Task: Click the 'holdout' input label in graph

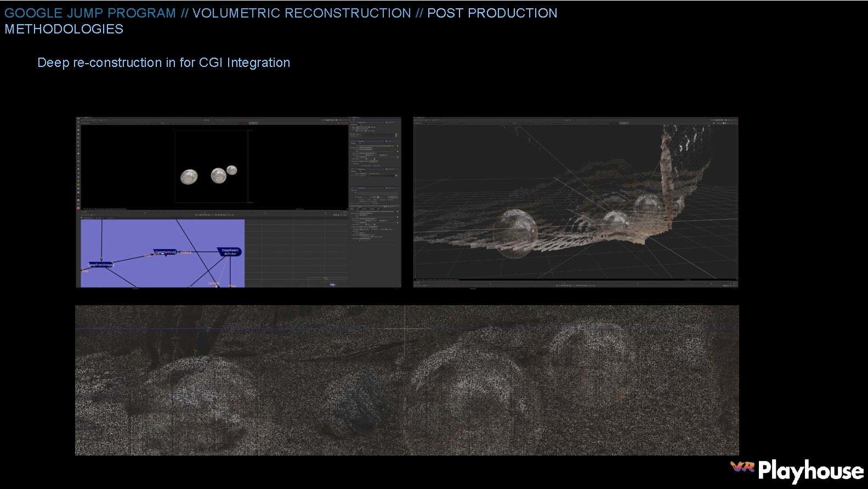Action: [x=185, y=252]
